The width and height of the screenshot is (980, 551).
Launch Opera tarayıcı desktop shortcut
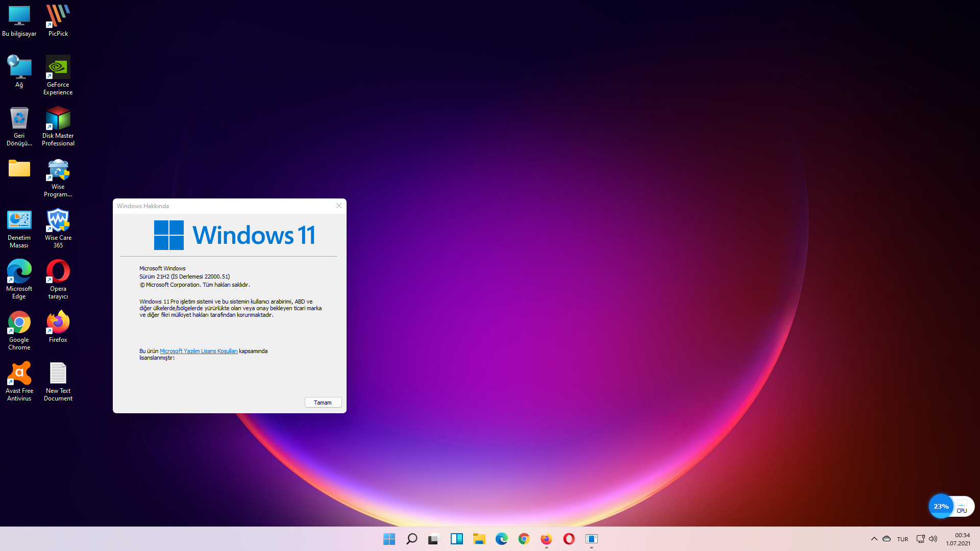pyautogui.click(x=58, y=279)
